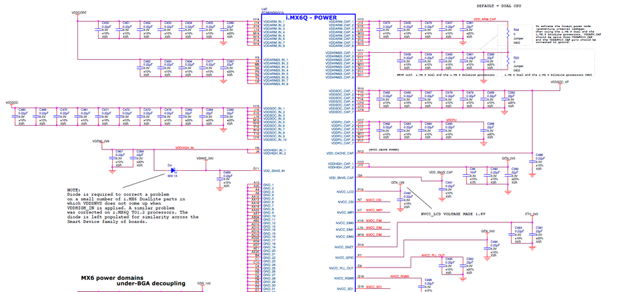Click the NVCC_GPIO pin name

[345, 258]
